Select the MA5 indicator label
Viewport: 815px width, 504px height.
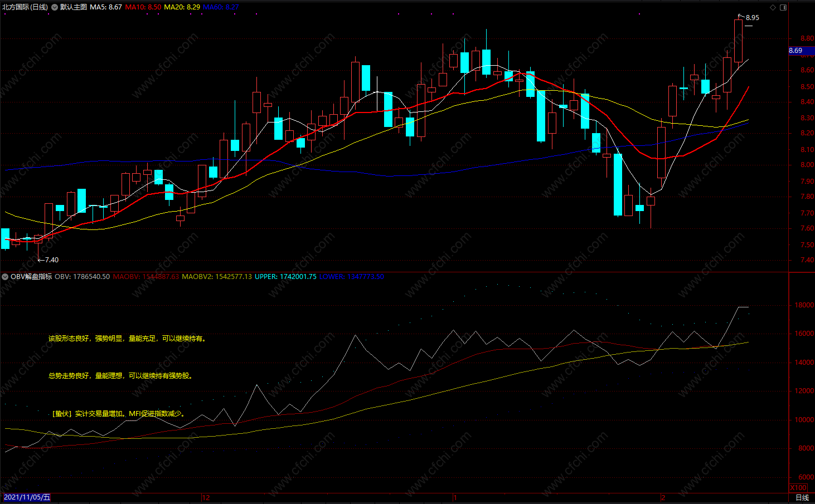pyautogui.click(x=106, y=7)
